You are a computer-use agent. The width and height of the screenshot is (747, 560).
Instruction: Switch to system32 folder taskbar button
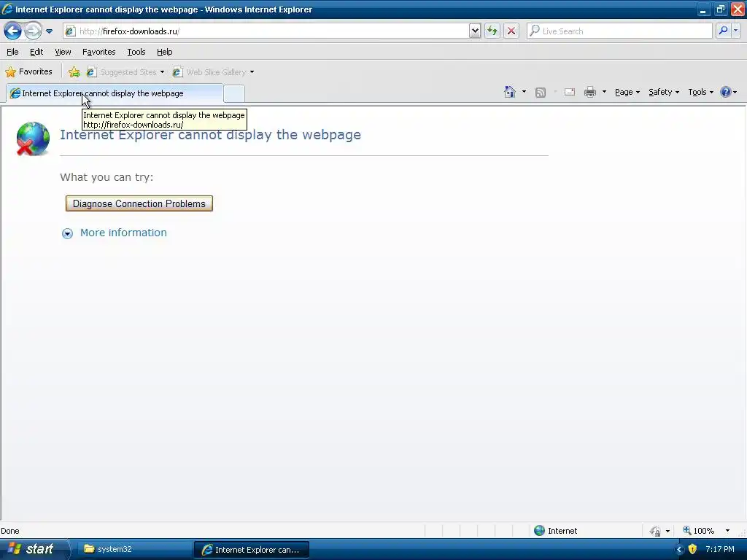click(x=133, y=549)
